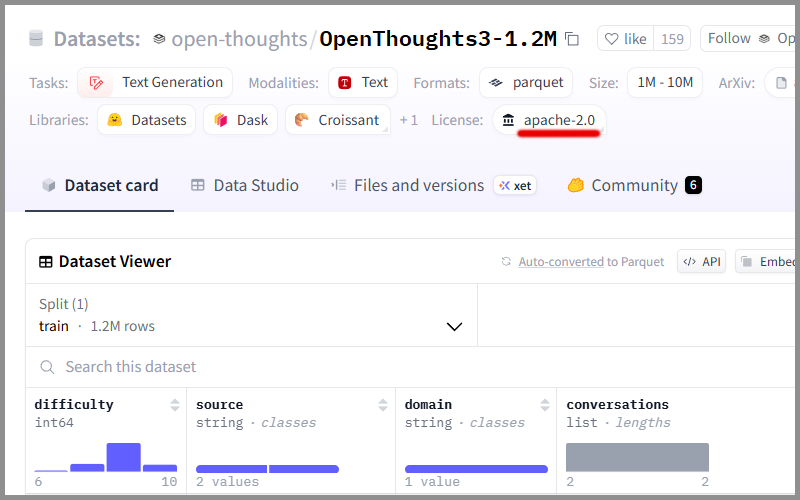
Task: Click the API code brackets icon
Action: pos(689,262)
